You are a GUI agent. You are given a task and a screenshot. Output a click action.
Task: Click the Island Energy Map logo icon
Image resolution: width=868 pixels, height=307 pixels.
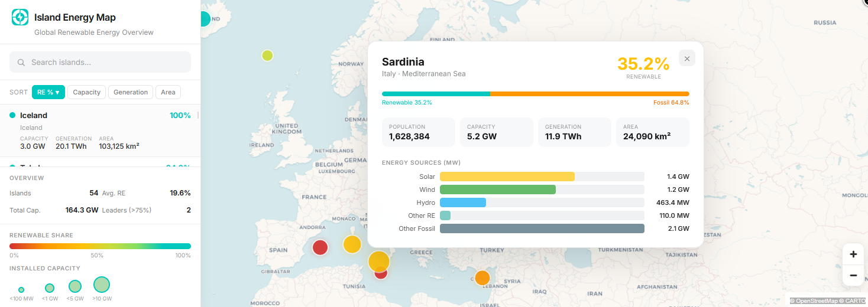click(21, 18)
